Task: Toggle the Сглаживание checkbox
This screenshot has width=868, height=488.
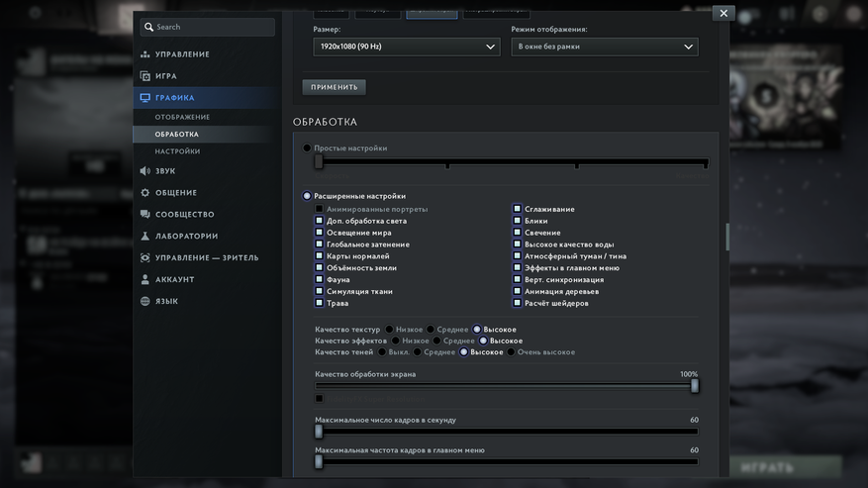Action: point(517,209)
